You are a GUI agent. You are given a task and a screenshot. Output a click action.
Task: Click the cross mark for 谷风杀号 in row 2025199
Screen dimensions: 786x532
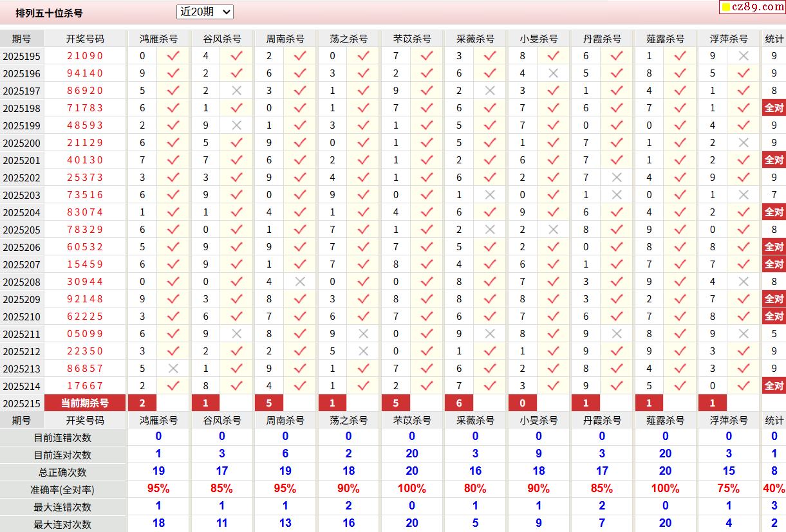236,125
